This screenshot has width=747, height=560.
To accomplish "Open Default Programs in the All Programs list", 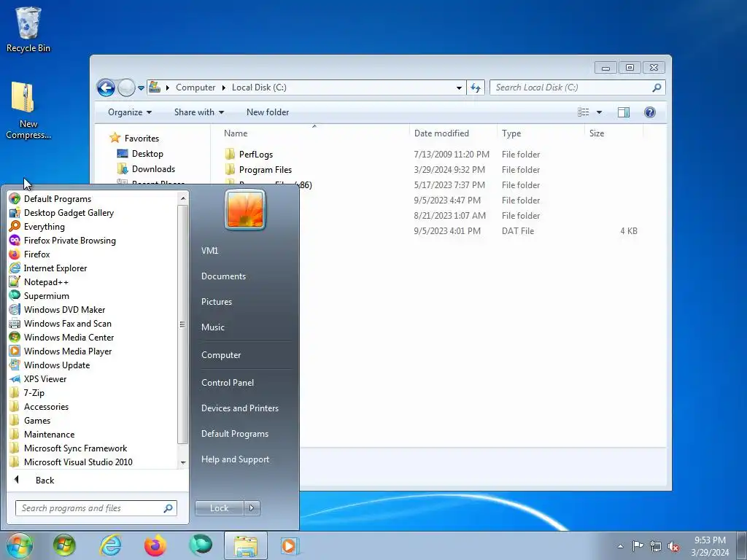I will pos(57,198).
